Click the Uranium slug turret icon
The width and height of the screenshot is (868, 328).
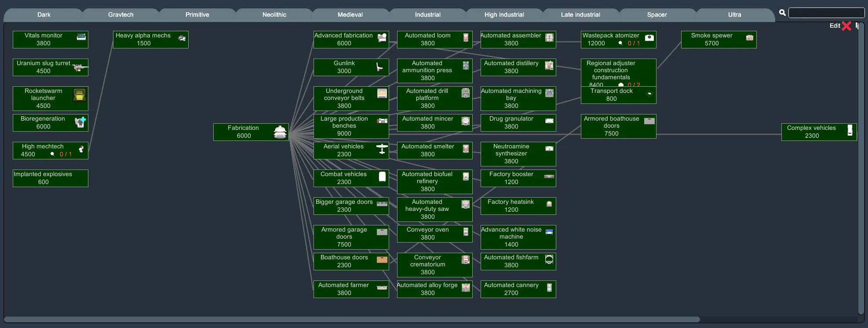[x=80, y=67]
